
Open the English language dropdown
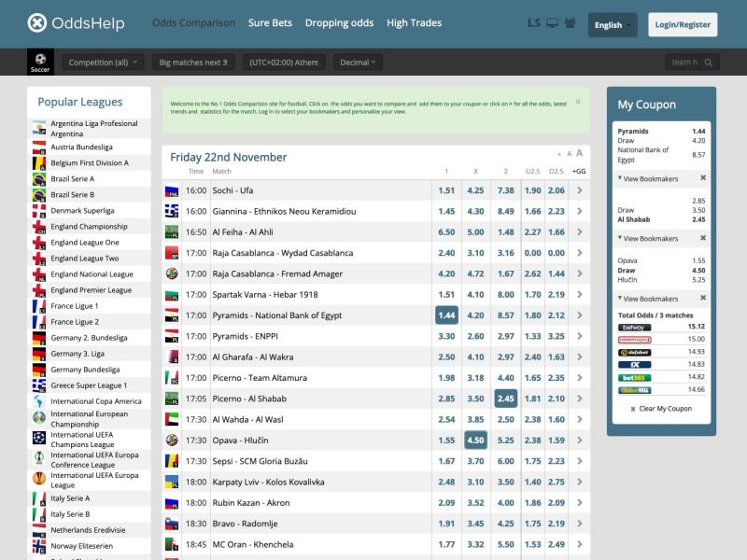click(x=613, y=25)
